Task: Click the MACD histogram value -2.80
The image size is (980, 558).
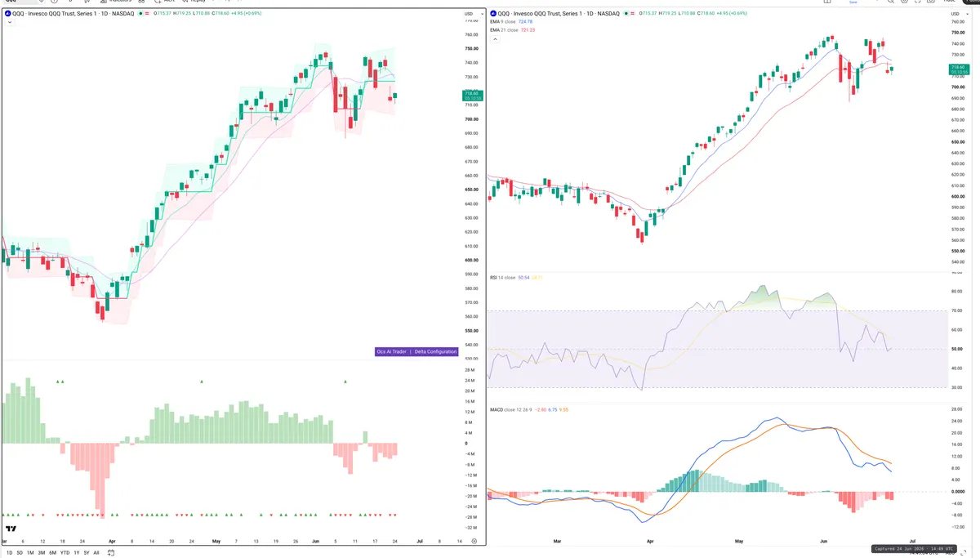Action: [541, 408]
